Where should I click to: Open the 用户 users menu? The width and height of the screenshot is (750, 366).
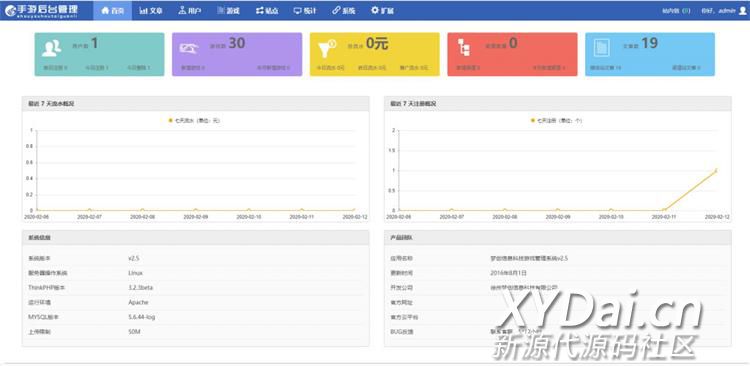[x=189, y=11]
